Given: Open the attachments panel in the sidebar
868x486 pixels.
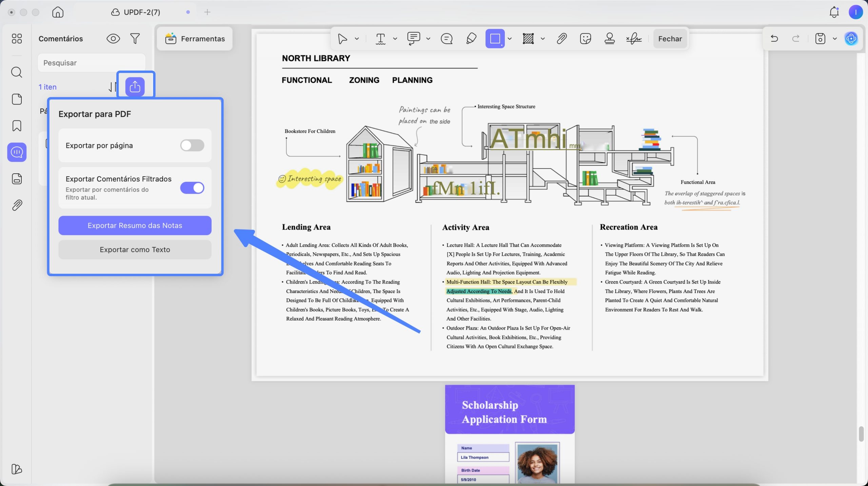Looking at the screenshot, I should (x=17, y=205).
